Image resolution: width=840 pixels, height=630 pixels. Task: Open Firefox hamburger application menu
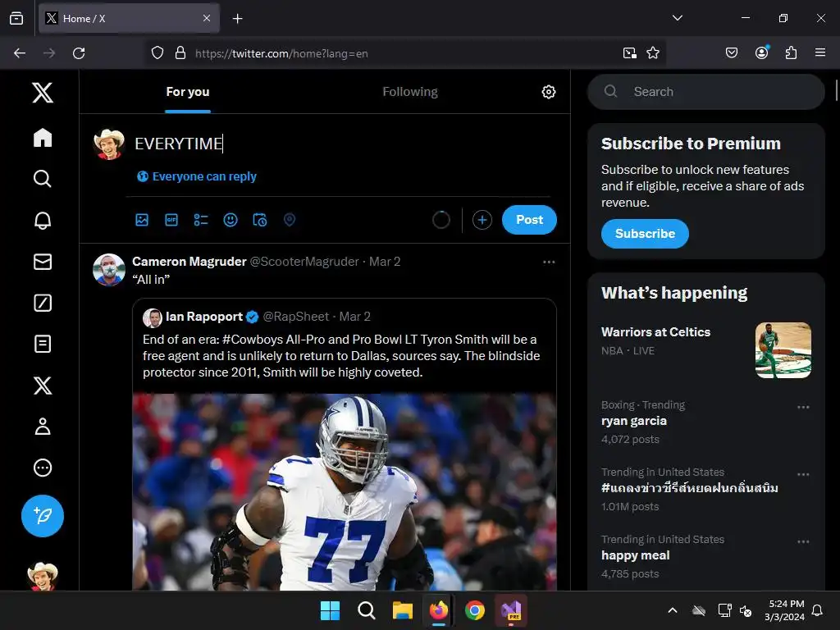(820, 52)
